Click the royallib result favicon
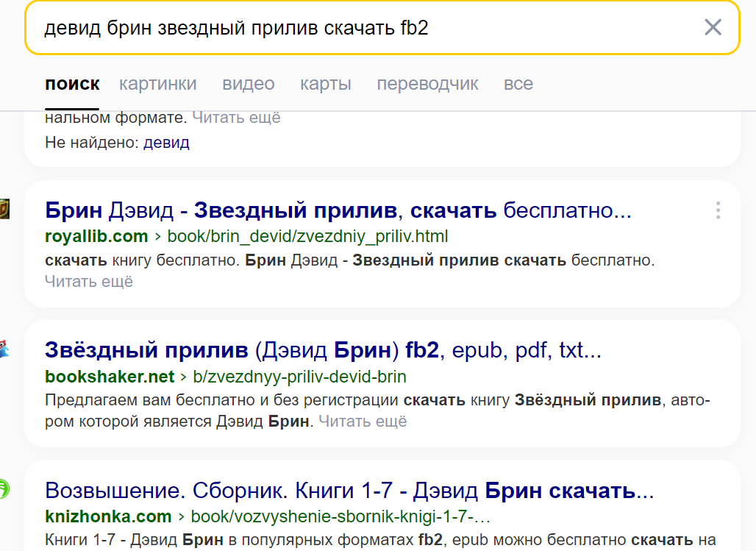This screenshot has height=551, width=756. point(4,210)
